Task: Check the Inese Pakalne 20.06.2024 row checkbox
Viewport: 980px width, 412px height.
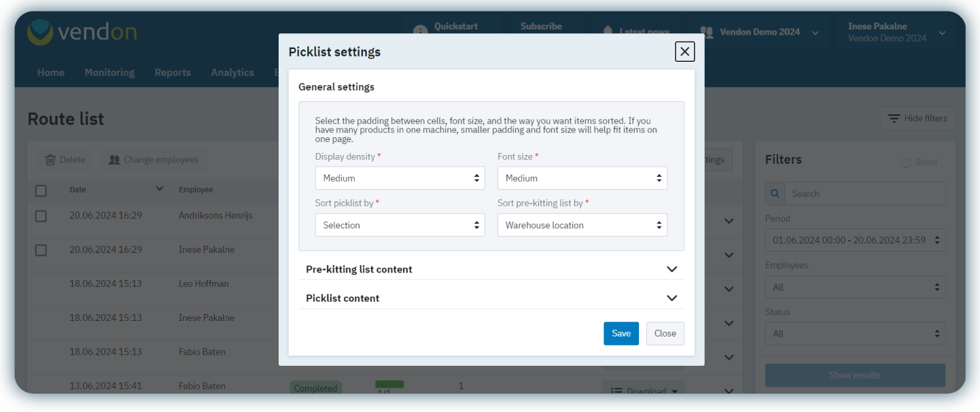Action: click(x=41, y=250)
